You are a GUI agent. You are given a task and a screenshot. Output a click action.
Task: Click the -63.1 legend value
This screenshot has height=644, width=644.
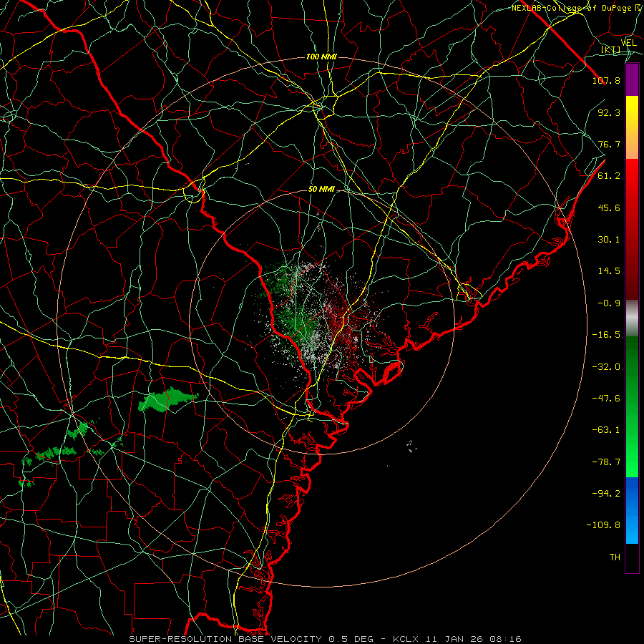606,430
